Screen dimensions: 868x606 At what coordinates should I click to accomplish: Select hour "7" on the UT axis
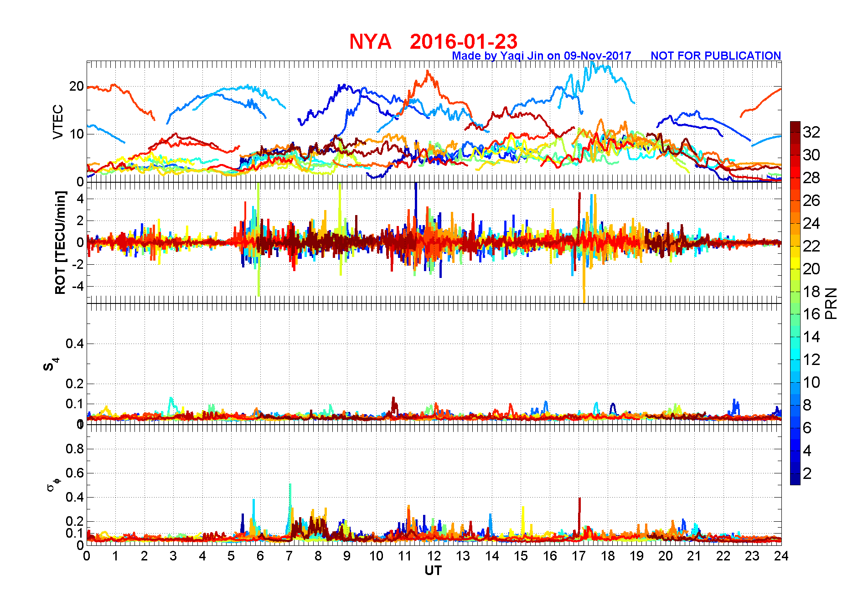pos(289,556)
